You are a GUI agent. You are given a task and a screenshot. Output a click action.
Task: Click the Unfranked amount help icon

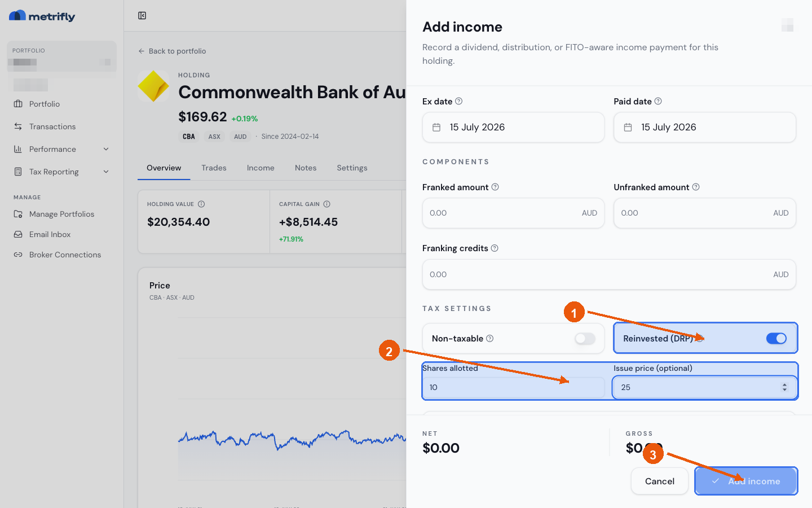696,187
